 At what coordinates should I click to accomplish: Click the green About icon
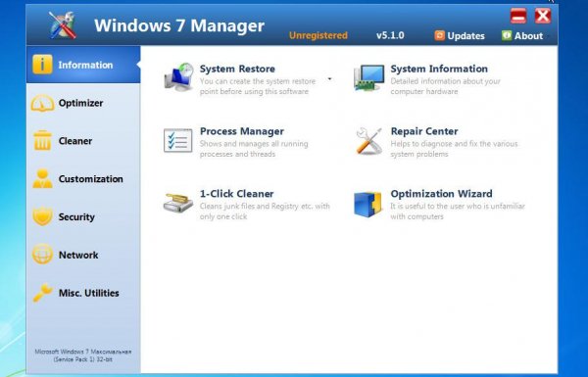507,35
